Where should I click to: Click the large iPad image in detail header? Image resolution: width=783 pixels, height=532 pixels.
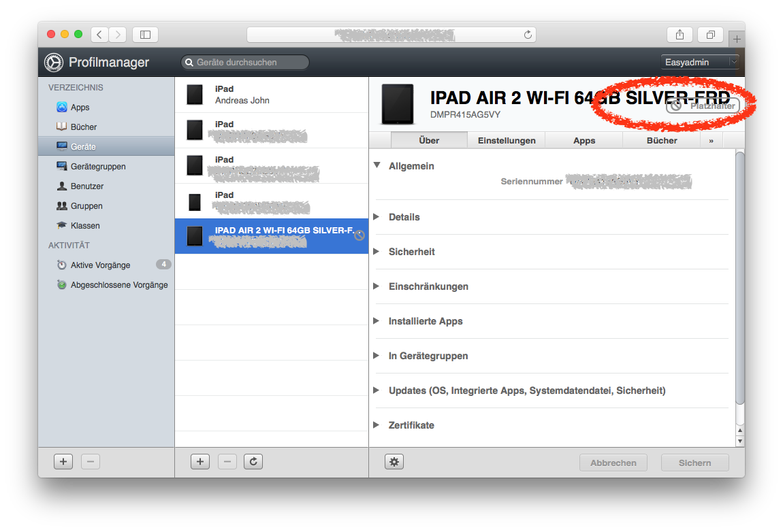point(398,104)
